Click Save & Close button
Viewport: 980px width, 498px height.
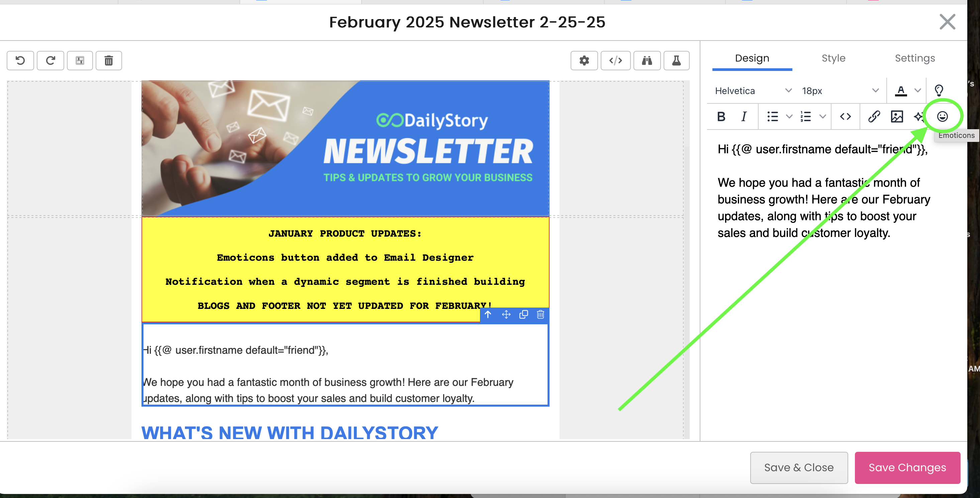(x=798, y=468)
